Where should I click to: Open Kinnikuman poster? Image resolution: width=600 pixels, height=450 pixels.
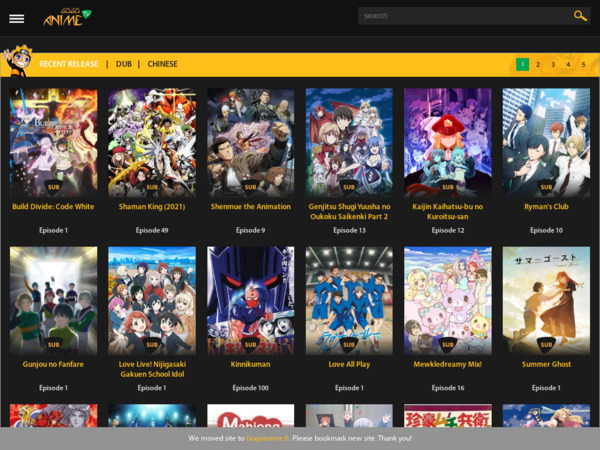click(x=251, y=301)
